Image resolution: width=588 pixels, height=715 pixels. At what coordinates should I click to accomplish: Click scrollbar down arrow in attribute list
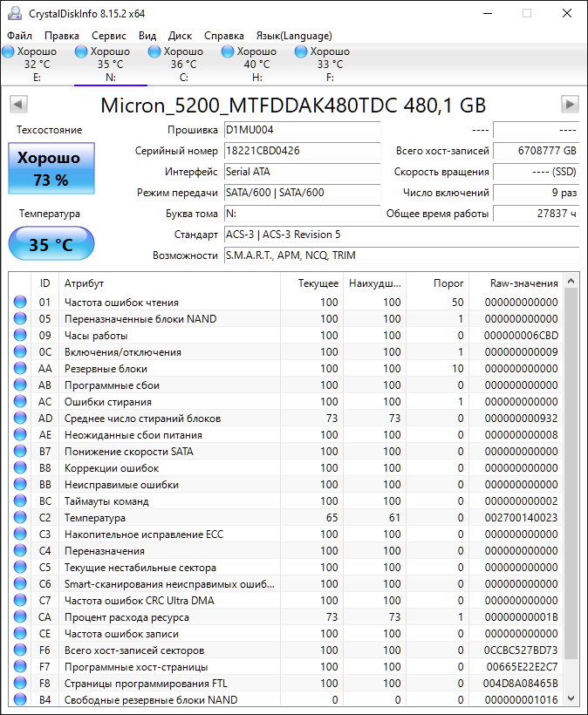(x=571, y=698)
